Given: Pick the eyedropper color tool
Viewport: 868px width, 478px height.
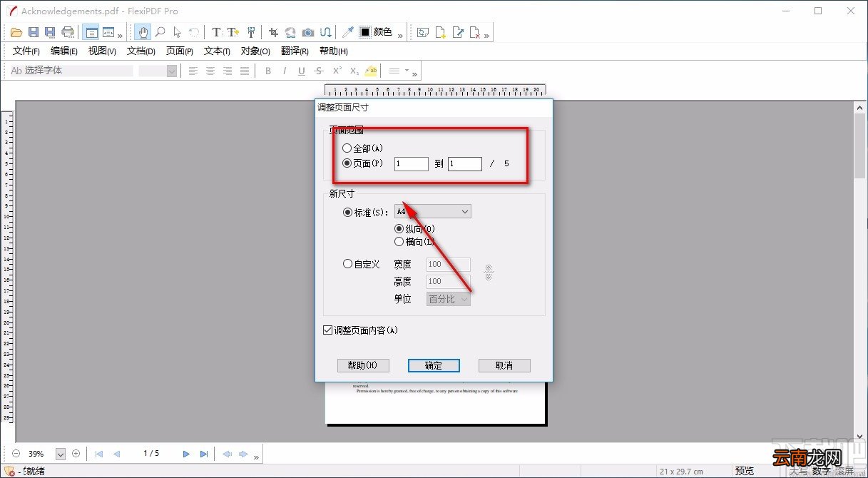Looking at the screenshot, I should click(348, 32).
